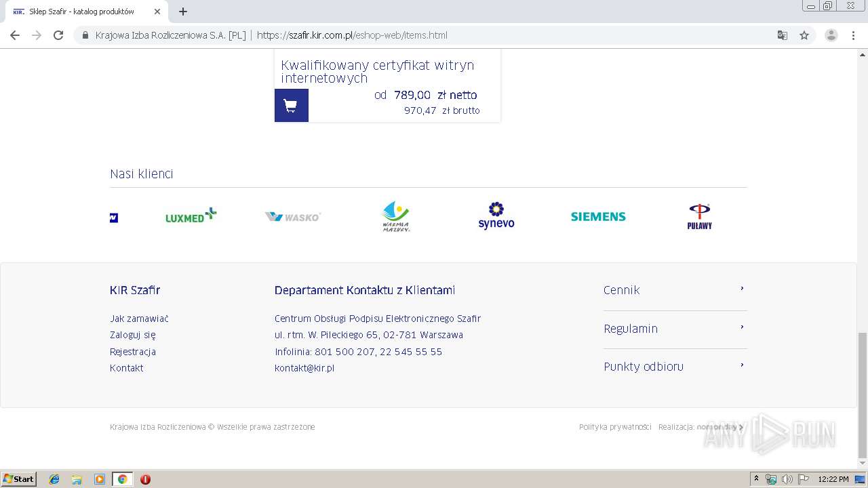The image size is (868, 488).
Task: Select the 970,47 zł brutto price
Action: click(x=442, y=110)
